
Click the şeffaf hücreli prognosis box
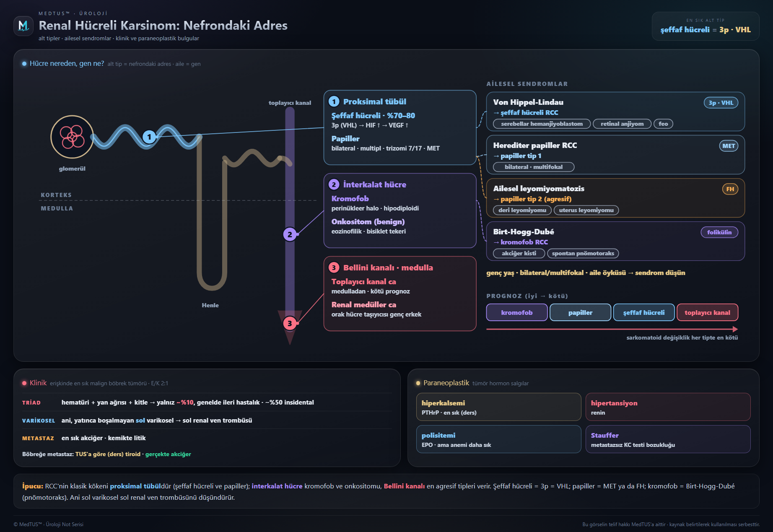[x=644, y=312]
